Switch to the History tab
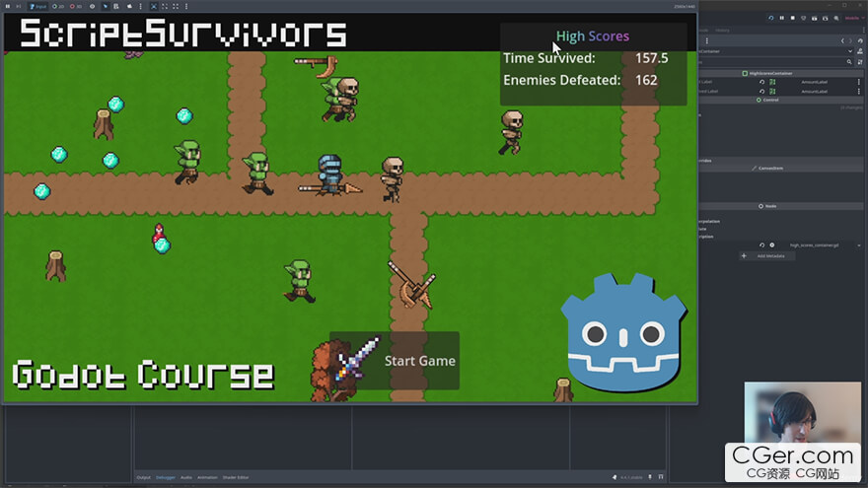The width and height of the screenshot is (868, 488). (722, 31)
